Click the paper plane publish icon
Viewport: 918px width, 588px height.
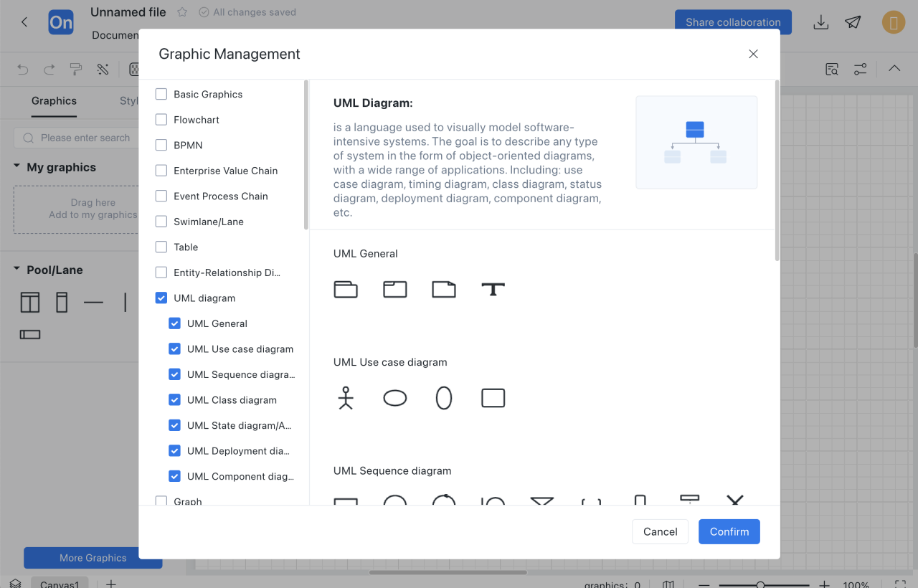pos(853,22)
